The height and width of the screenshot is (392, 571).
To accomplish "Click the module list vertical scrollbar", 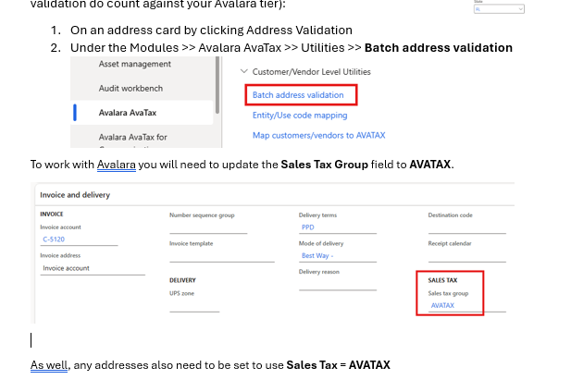I will click(x=217, y=85).
